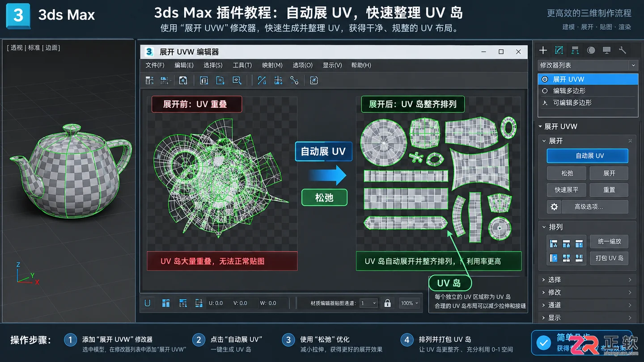Open the 100% zoom dropdown

click(x=410, y=303)
